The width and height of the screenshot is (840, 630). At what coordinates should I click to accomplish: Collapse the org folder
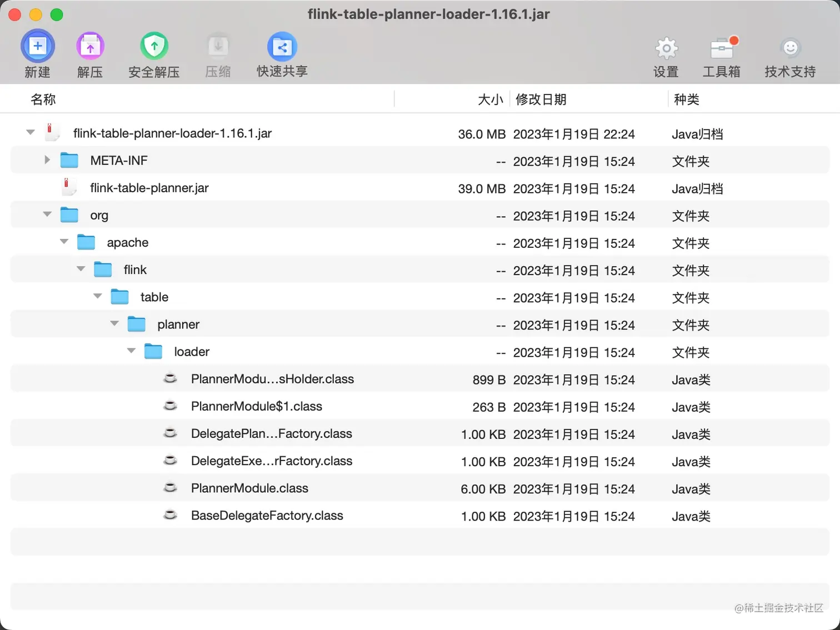[47, 214]
